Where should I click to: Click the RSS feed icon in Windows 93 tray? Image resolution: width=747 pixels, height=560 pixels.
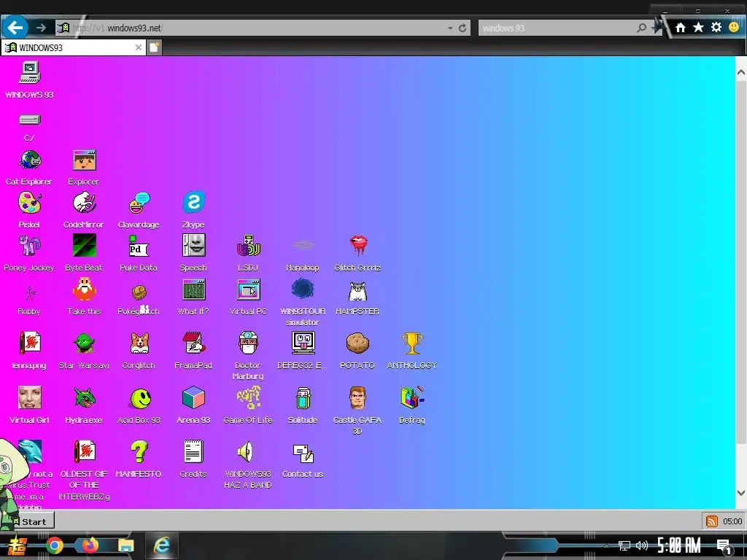pyautogui.click(x=712, y=521)
